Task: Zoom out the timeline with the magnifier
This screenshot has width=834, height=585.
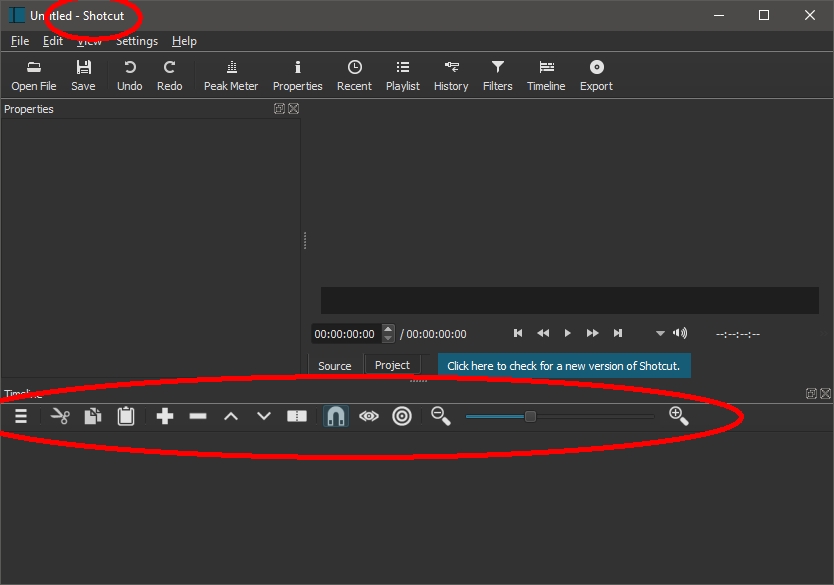Action: tap(441, 416)
